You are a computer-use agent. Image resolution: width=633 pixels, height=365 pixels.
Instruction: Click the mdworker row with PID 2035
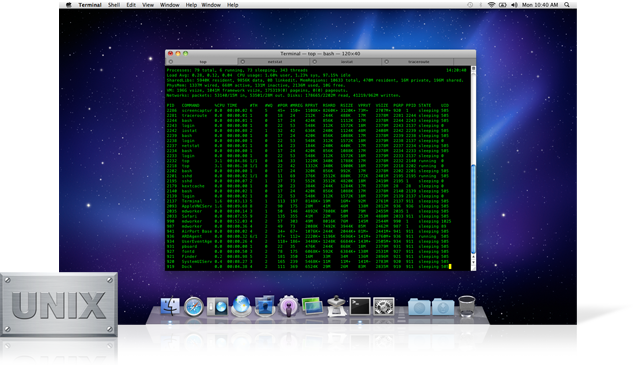(308, 211)
